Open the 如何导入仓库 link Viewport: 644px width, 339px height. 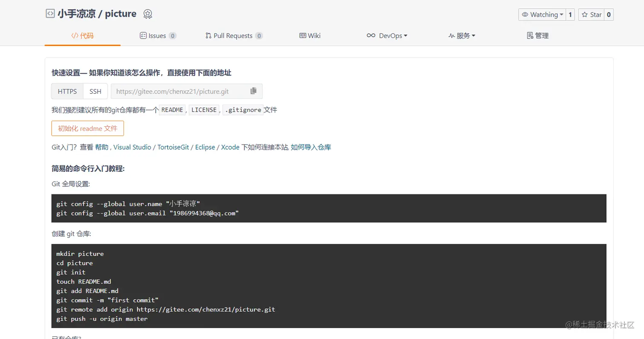coord(311,147)
